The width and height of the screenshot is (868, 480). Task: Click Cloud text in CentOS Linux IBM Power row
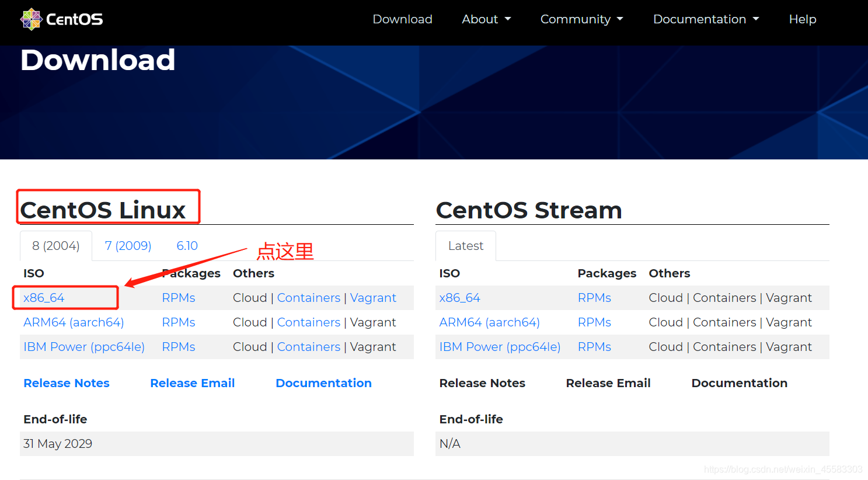click(x=250, y=347)
